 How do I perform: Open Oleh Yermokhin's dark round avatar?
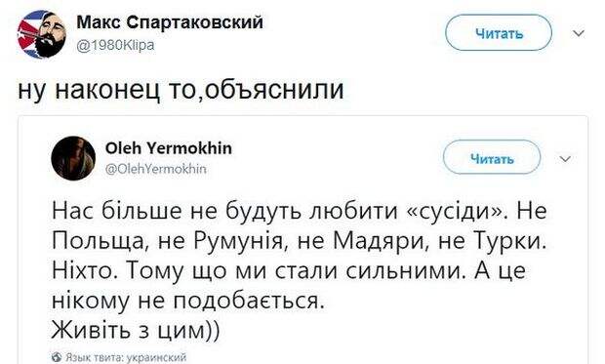coord(73,158)
